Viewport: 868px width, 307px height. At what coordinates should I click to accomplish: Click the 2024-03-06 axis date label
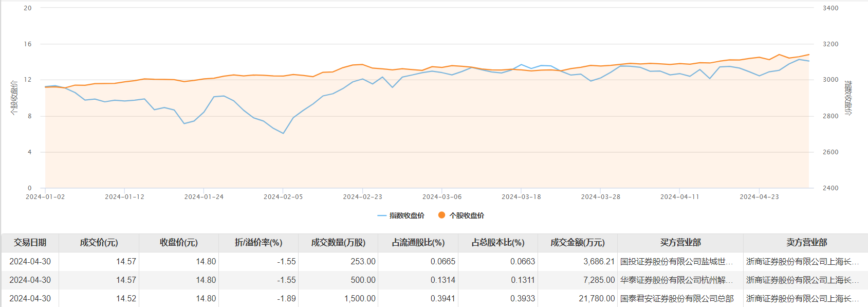[x=442, y=197]
